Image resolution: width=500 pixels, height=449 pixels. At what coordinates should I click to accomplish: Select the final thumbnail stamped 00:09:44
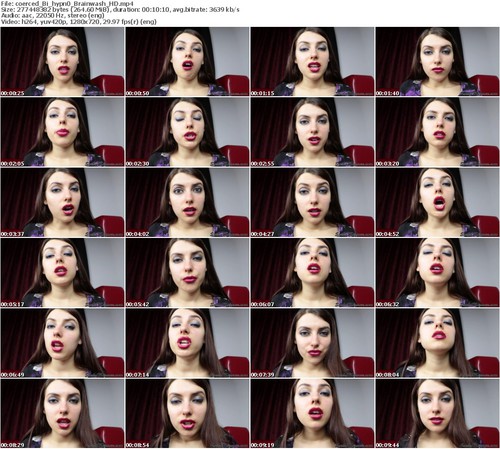tap(437, 413)
